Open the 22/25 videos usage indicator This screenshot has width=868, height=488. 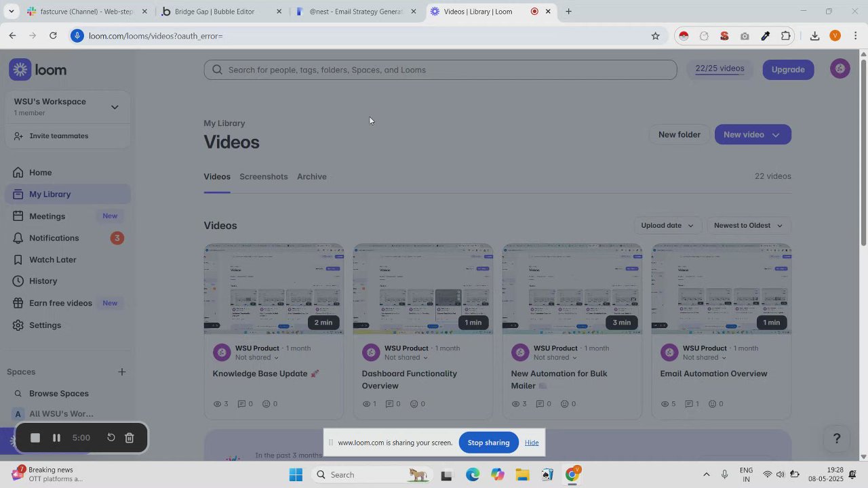pos(719,69)
